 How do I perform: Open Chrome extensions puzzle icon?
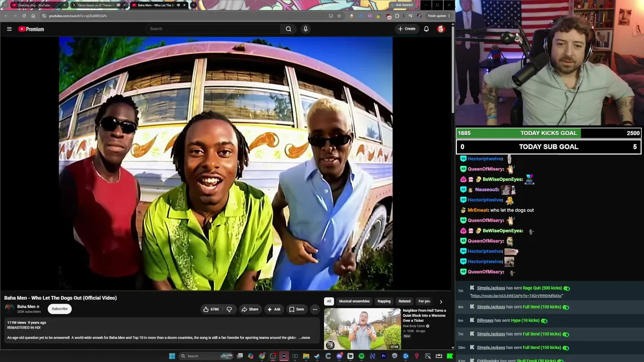click(397, 16)
